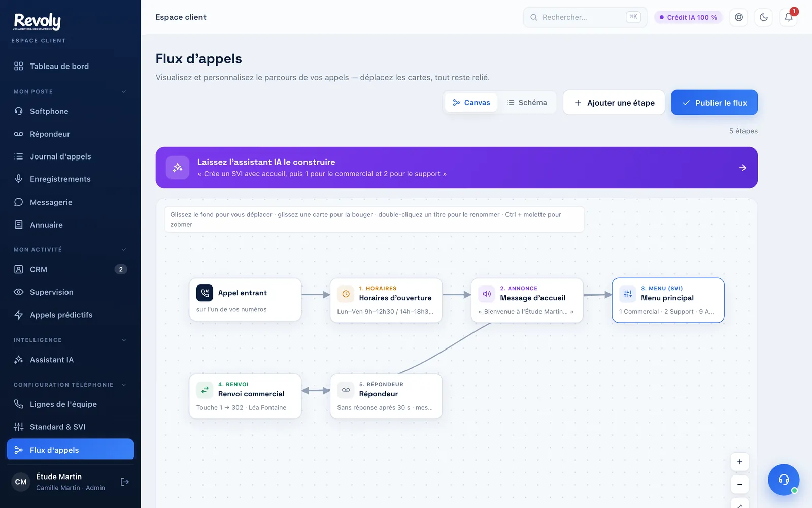Click Ajouter une étape button
Image resolution: width=812 pixels, height=508 pixels.
(614, 103)
